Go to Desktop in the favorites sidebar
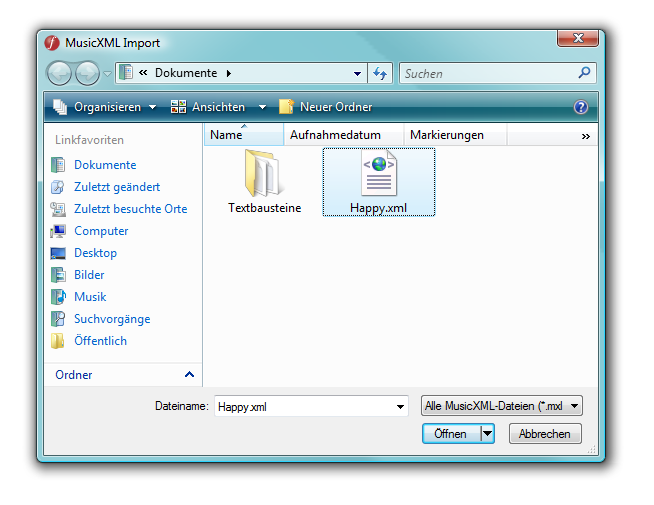Image resolution: width=654 pixels, height=505 pixels. (95, 253)
